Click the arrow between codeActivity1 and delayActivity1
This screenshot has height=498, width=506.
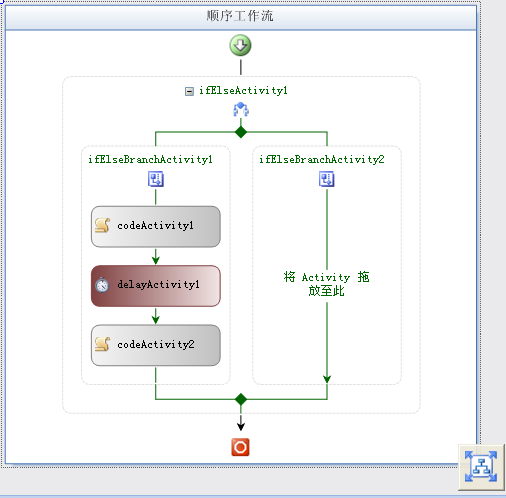(156, 256)
